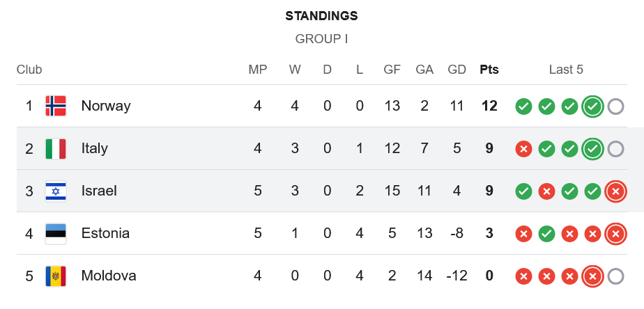
Task: Click Norway's upcoming match empty circle
Action: pyautogui.click(x=615, y=106)
